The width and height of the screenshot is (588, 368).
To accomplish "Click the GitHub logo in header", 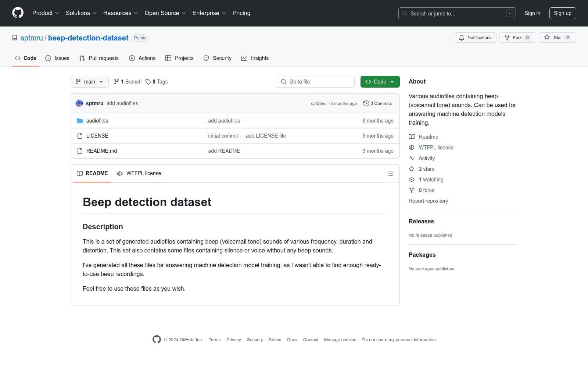I will pyautogui.click(x=18, y=13).
